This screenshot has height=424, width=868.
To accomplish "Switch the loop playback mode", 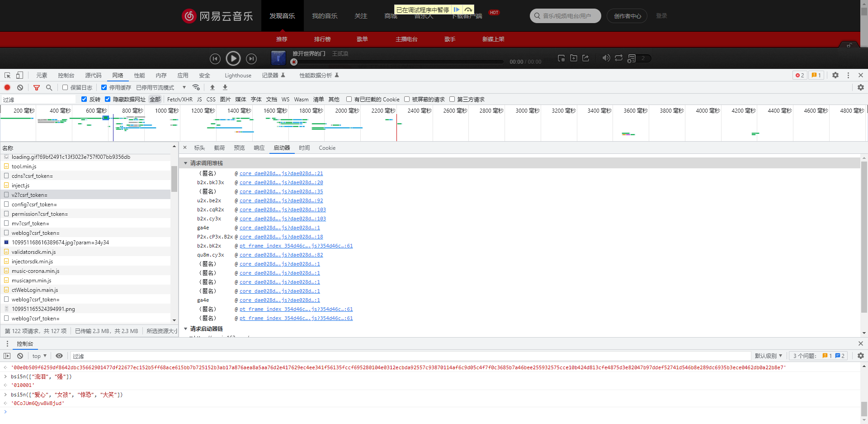I will click(x=618, y=58).
